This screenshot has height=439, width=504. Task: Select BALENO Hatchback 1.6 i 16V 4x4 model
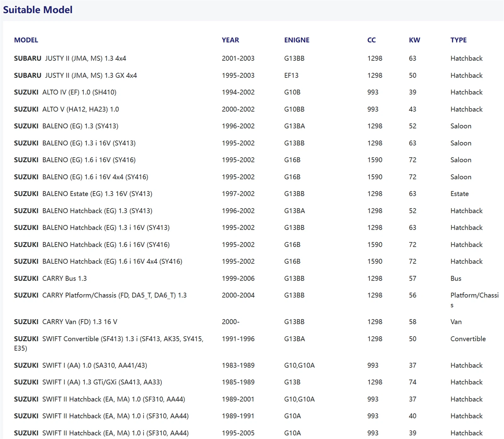[98, 262]
